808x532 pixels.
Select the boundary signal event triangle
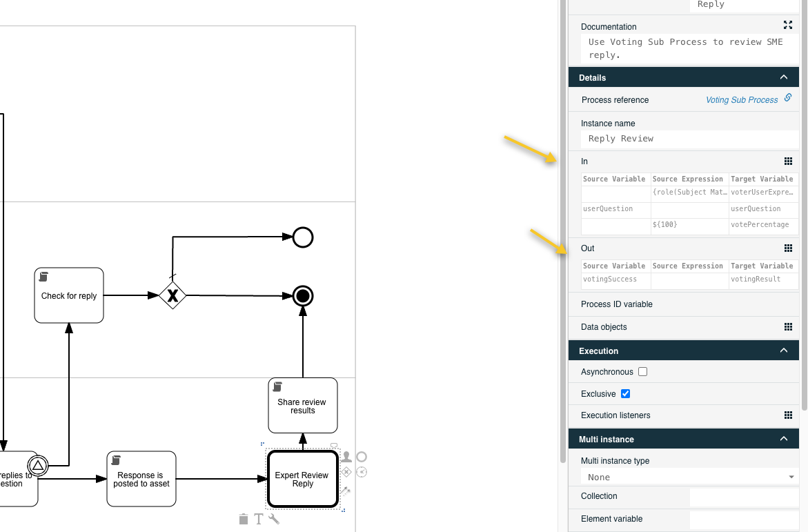pyautogui.click(x=38, y=466)
